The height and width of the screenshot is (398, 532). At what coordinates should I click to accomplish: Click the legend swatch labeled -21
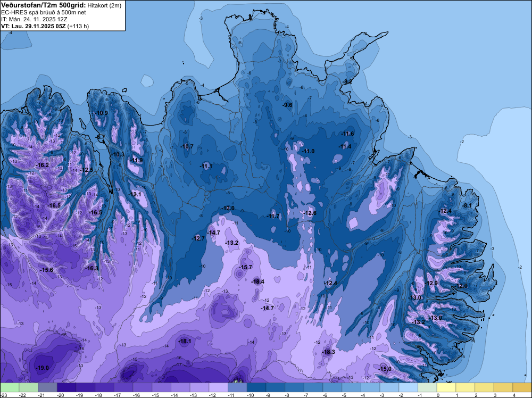pyautogui.click(x=47, y=387)
